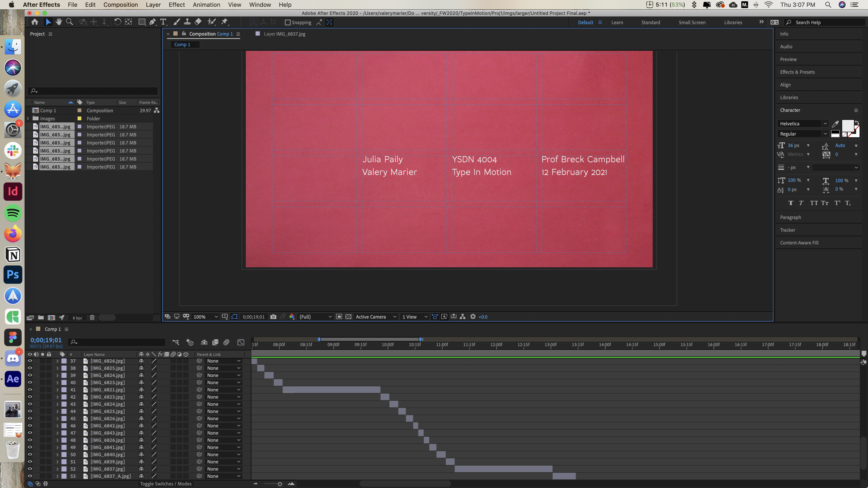This screenshot has width=868, height=488.
Task: Select the Puppet Pin tool
Action: [224, 22]
